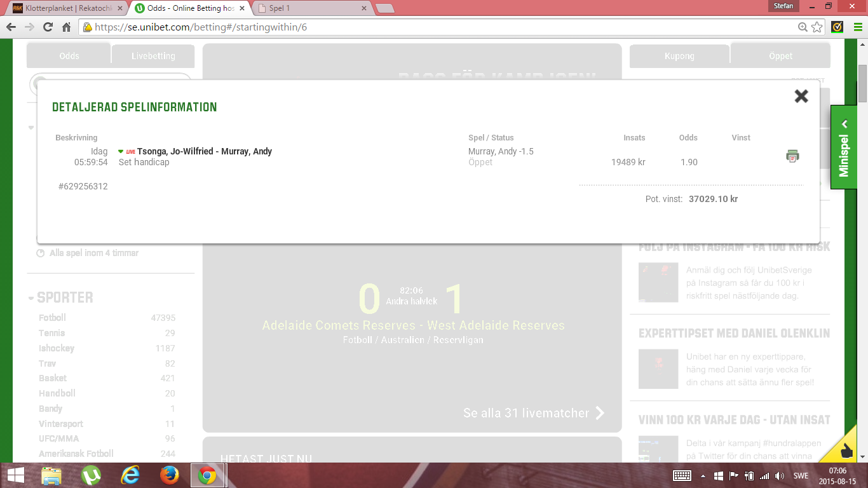
Task: Print the bet slip with printer icon
Action: 792,156
